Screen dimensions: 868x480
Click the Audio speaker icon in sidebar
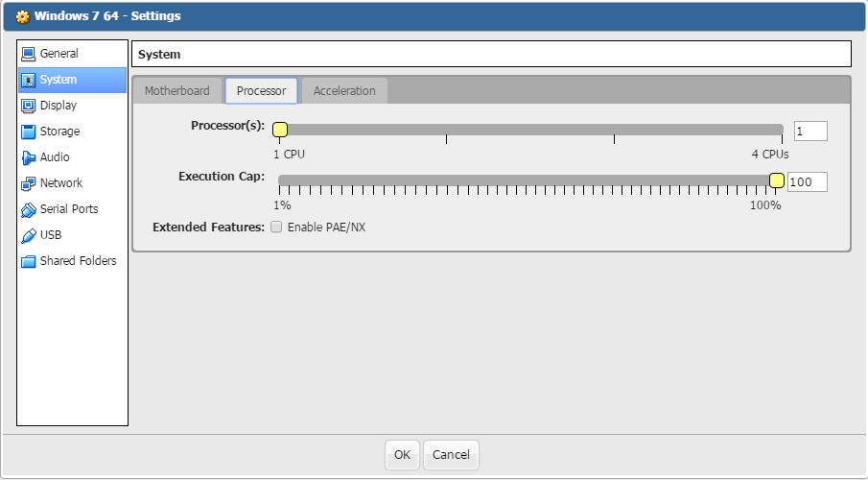[x=29, y=157]
